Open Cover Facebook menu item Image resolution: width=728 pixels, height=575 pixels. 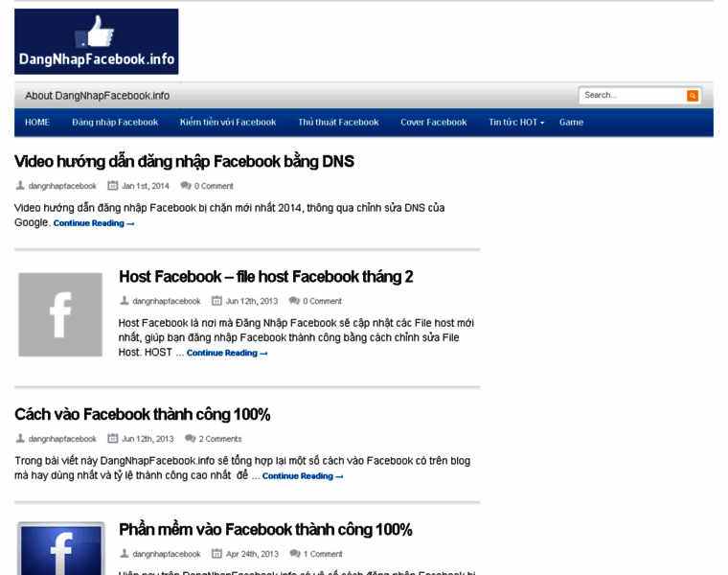(434, 122)
